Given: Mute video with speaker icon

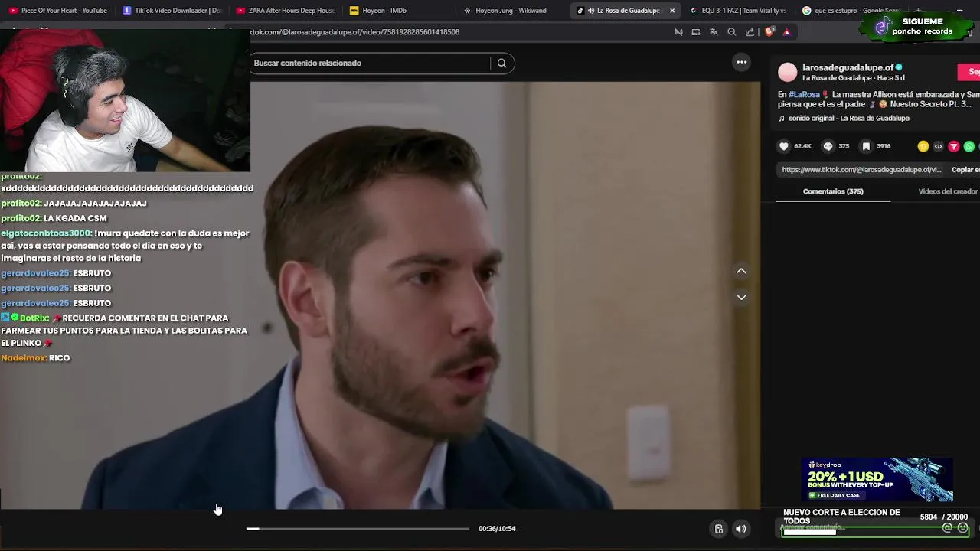Looking at the screenshot, I should tap(740, 529).
